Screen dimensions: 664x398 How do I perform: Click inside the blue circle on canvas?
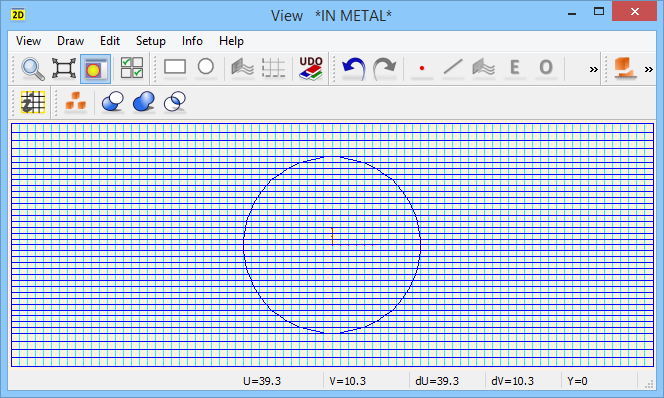[x=332, y=245]
